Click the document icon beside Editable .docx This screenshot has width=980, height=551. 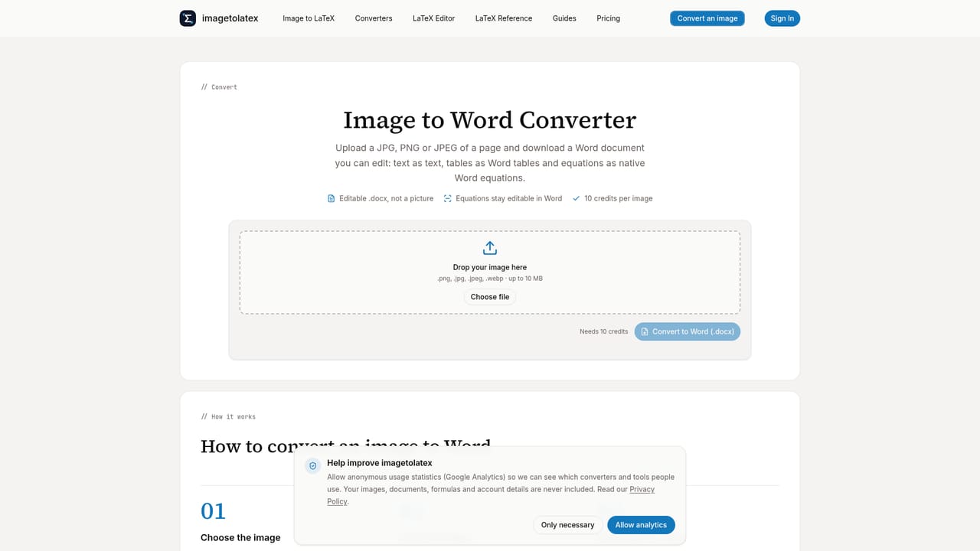click(332, 198)
